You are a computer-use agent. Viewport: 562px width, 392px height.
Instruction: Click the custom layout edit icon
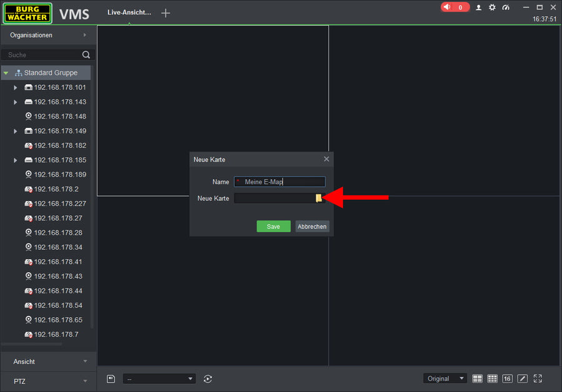tap(523, 379)
